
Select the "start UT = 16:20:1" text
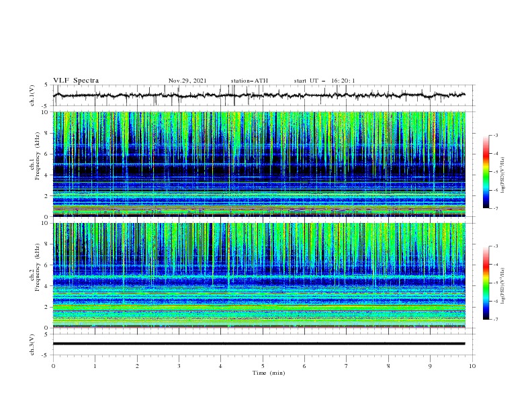(x=324, y=81)
